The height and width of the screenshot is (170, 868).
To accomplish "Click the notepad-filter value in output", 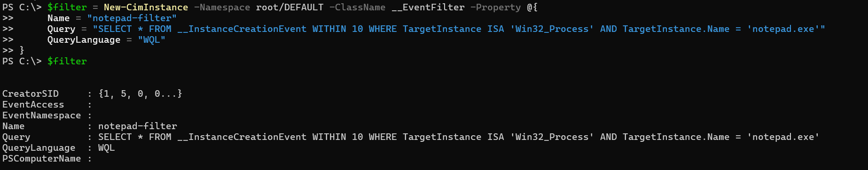I will tap(138, 126).
